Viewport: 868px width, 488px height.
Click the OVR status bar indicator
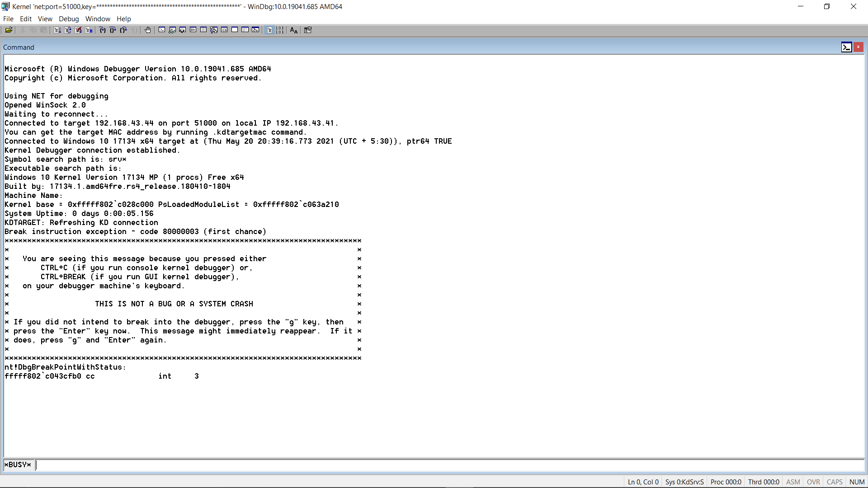click(813, 482)
